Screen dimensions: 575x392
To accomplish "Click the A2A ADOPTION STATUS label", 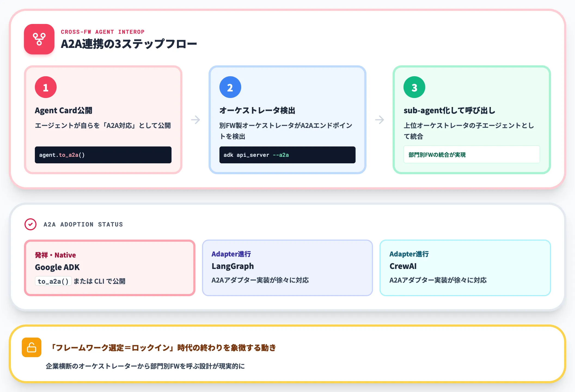I will 83,225.
